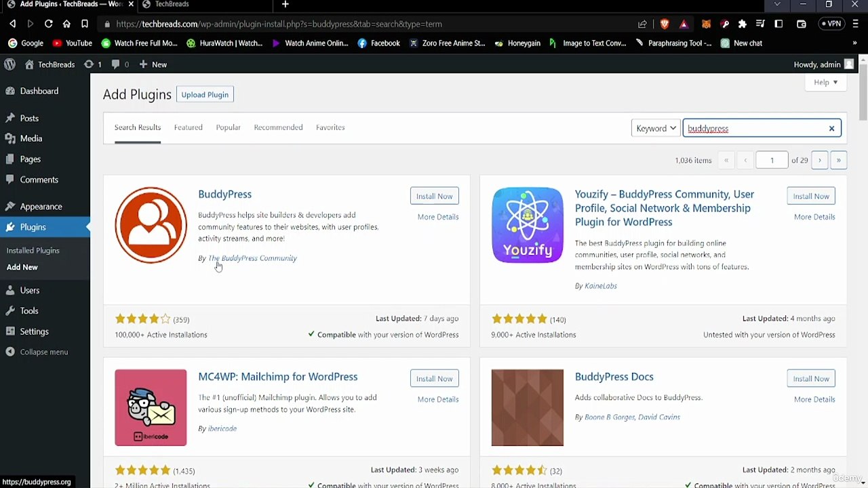868x488 pixels.
Task: Open the VPN button in the toolbar
Action: click(x=831, y=24)
